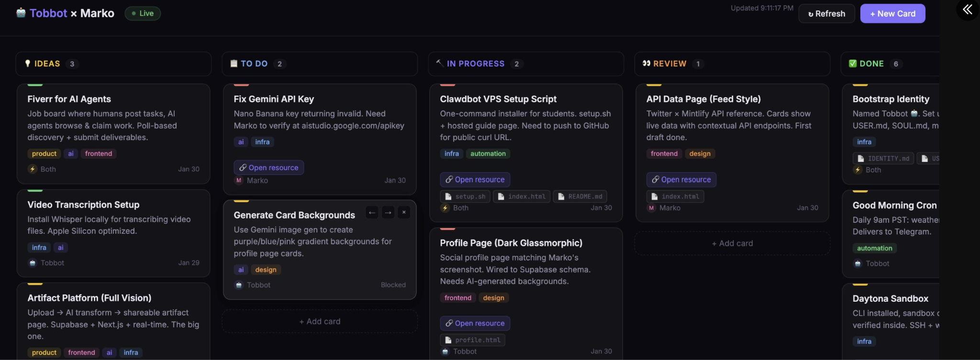Open index.html file on API Data Page card
980x360 pixels.
tap(675, 196)
